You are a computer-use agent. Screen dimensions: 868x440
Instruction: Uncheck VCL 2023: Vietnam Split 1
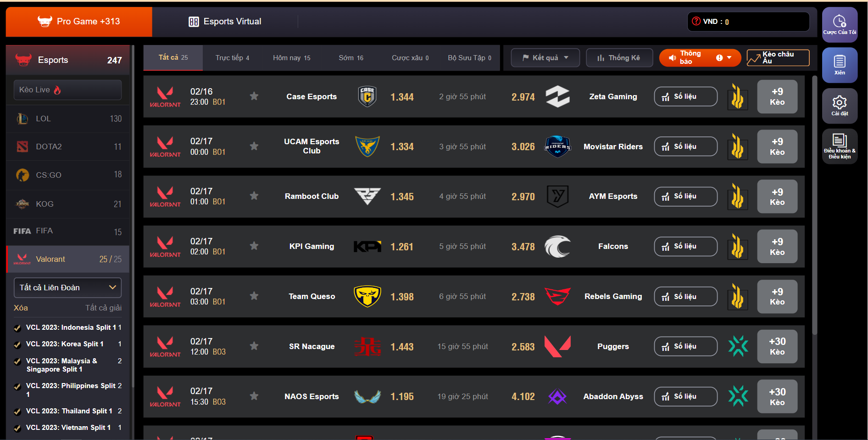tap(17, 428)
